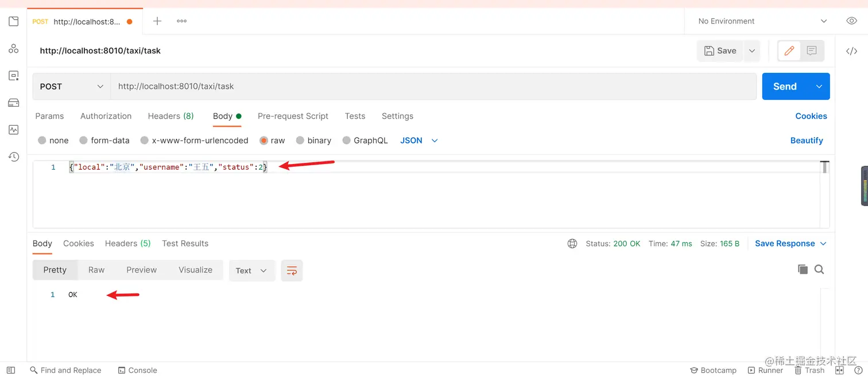Click the Send button
The height and width of the screenshot is (378, 868).
pyautogui.click(x=785, y=87)
